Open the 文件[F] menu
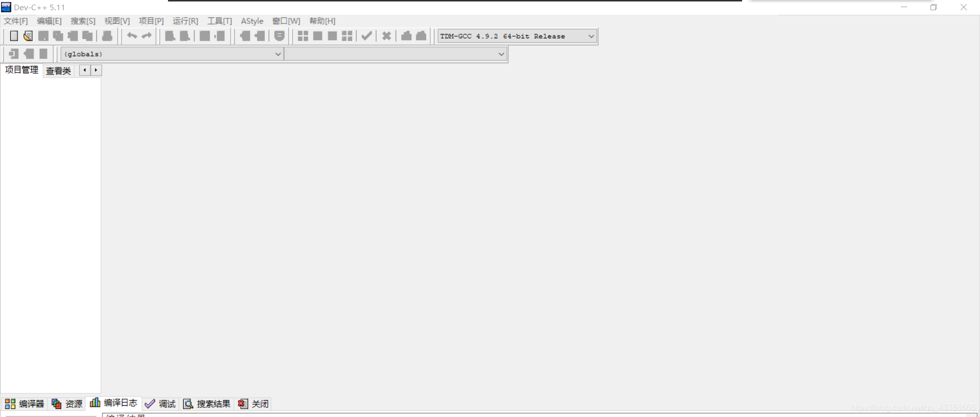The image size is (980, 417). point(16,21)
